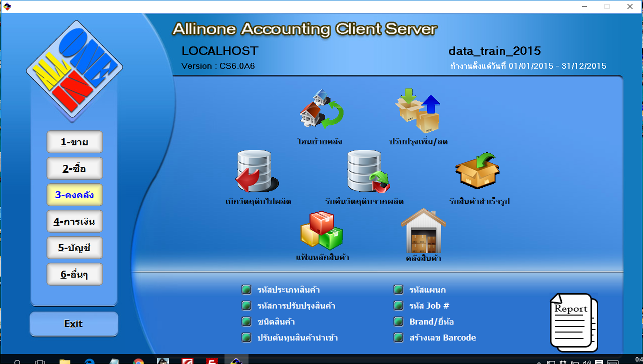This screenshot has width=643, height=364.
Task: Select the 2-ซื้อ purchase menu
Action: tap(74, 168)
